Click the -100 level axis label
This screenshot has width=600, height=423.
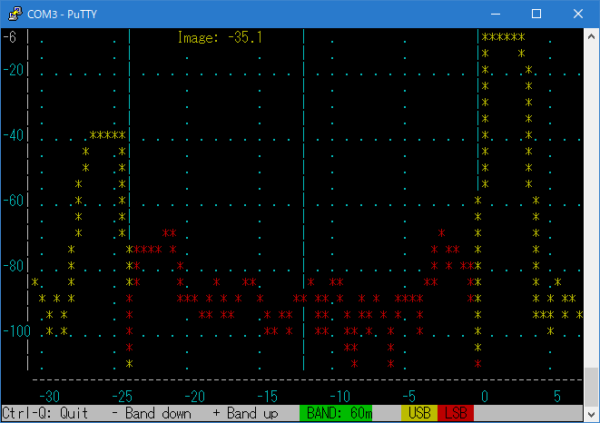(16, 331)
